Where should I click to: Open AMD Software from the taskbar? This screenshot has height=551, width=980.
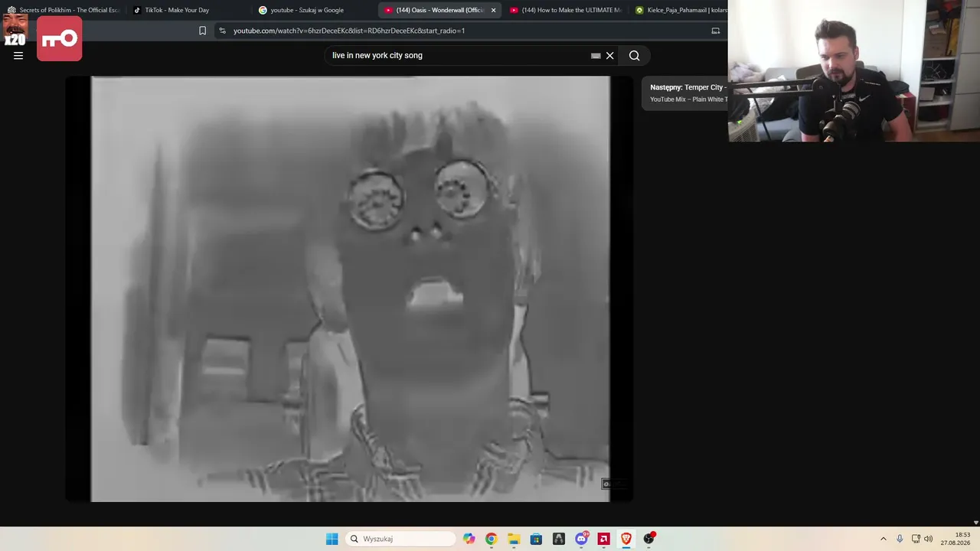[604, 539]
